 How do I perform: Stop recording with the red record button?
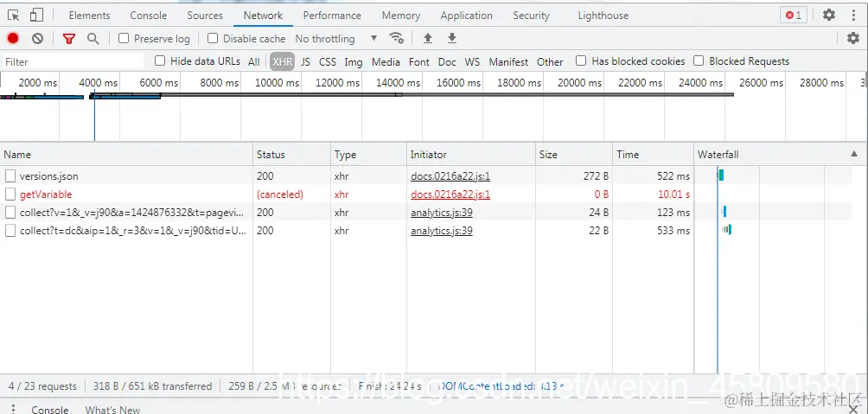(x=13, y=38)
